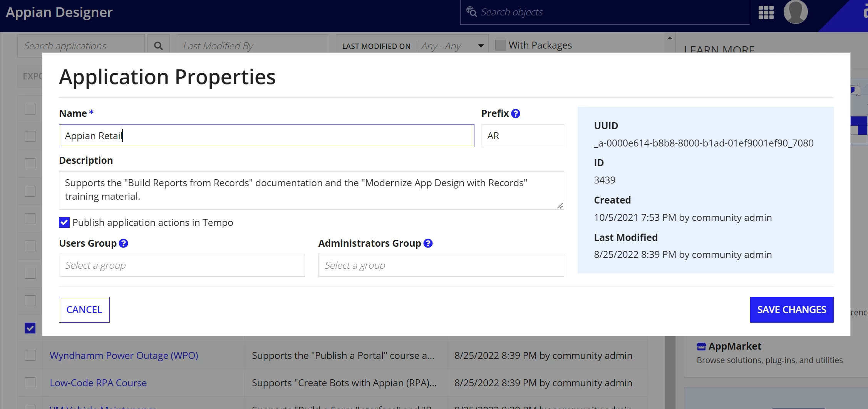Open the Administrators Group picker field
The image size is (868, 409).
coord(441,265)
